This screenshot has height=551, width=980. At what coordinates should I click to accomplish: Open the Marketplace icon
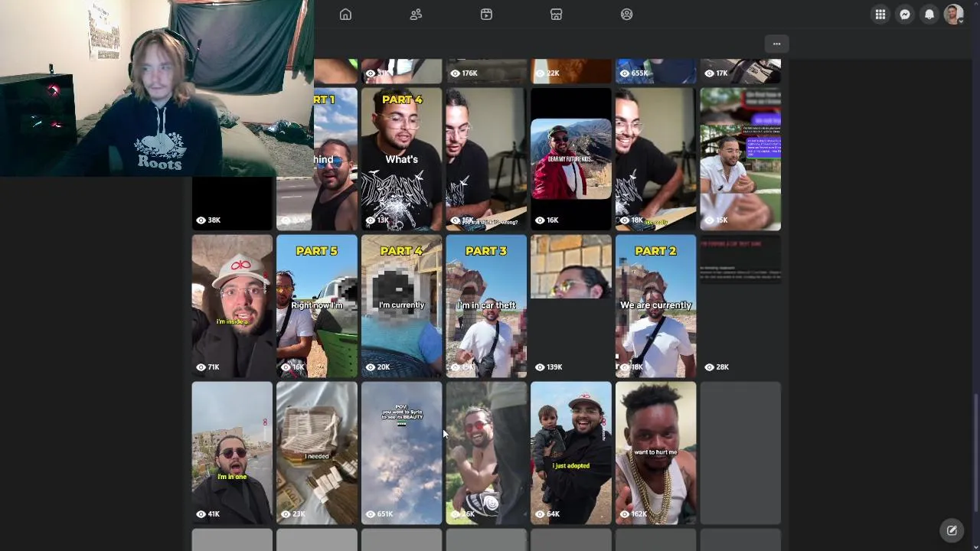pyautogui.click(x=557, y=15)
